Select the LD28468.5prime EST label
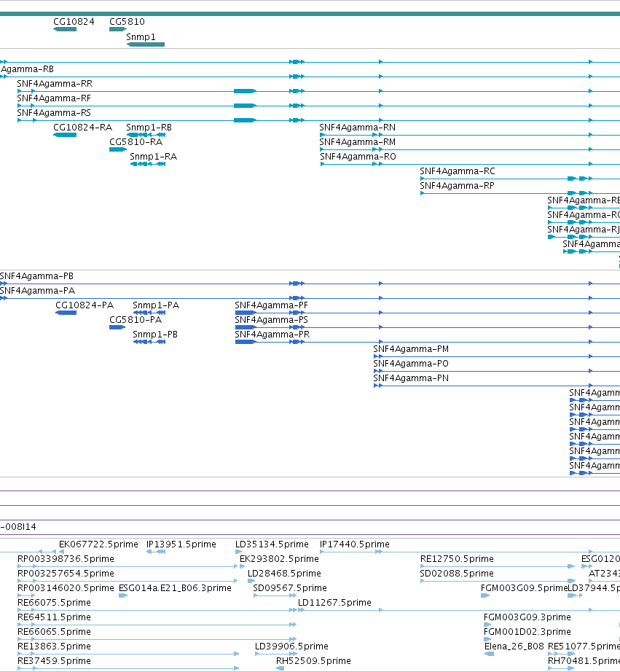This screenshot has height=672, width=620. click(285, 574)
